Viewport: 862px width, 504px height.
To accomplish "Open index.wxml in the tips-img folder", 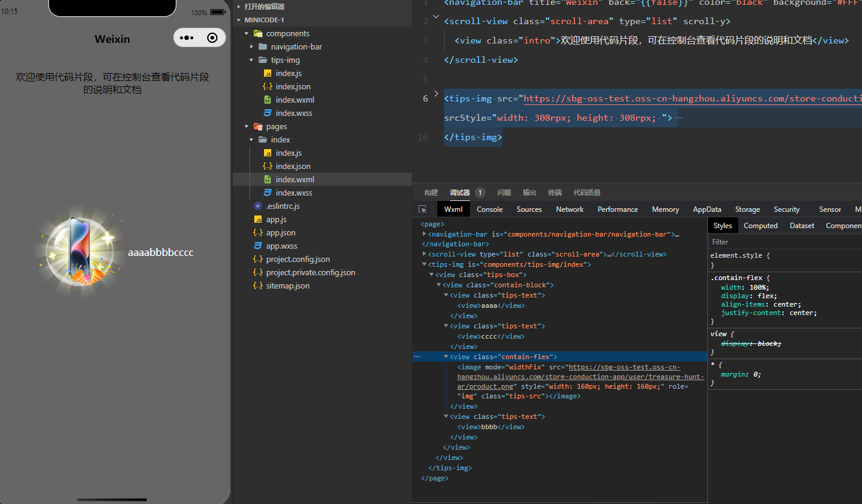I will [x=295, y=100].
